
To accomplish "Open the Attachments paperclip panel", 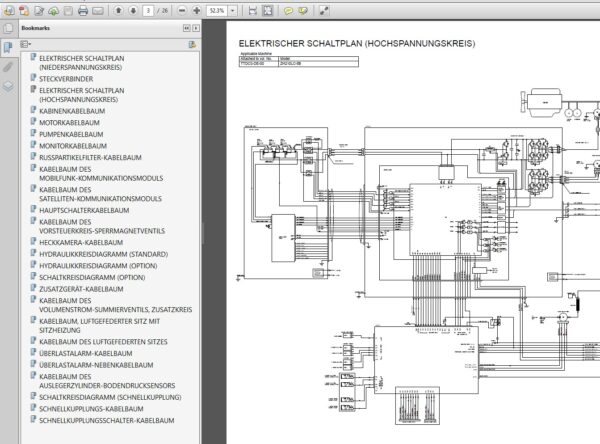I will click(x=8, y=67).
